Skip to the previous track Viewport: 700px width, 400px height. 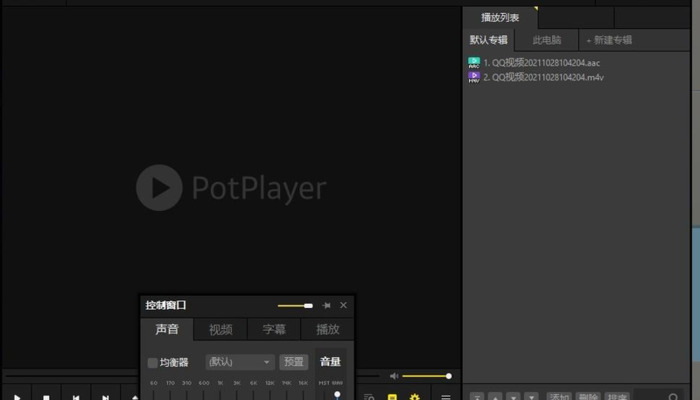pyautogui.click(x=75, y=397)
